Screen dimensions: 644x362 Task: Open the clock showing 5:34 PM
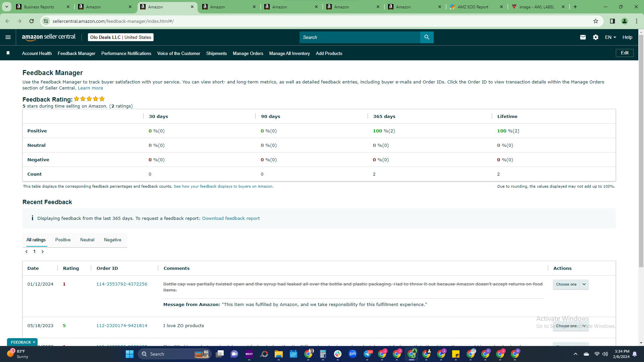click(622, 354)
